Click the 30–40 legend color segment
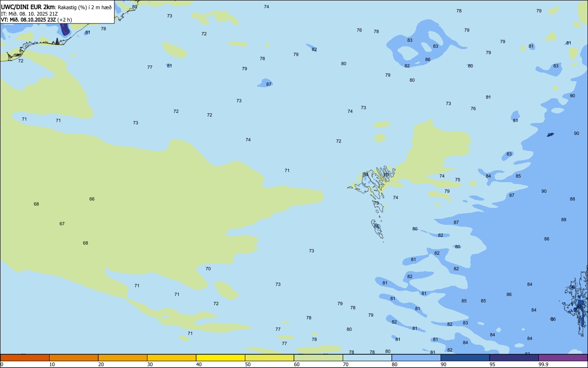Image resolution: width=588 pixels, height=368 pixels. click(171, 357)
